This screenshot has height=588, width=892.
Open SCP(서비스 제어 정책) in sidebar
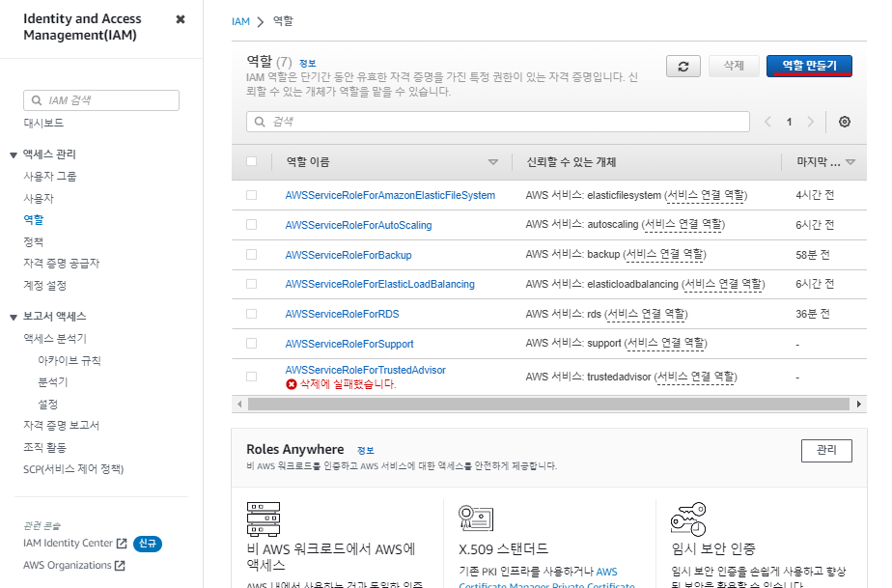pos(73,469)
